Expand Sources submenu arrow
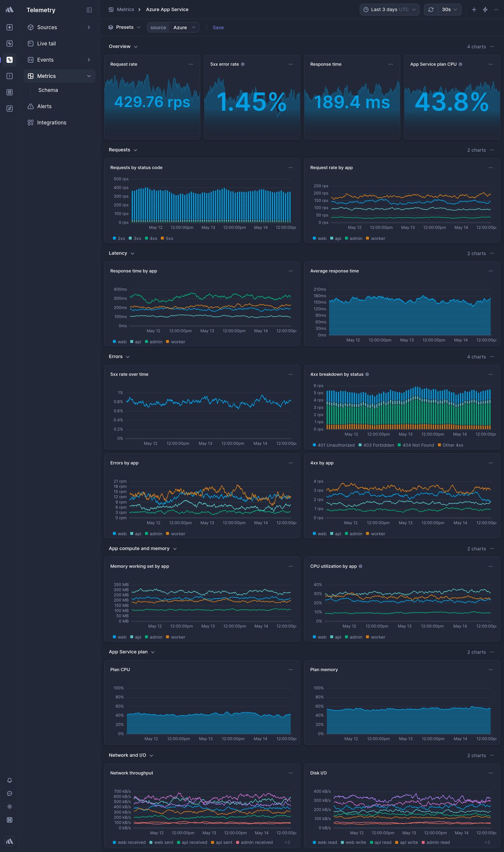The width and height of the screenshot is (504, 852). [x=89, y=27]
